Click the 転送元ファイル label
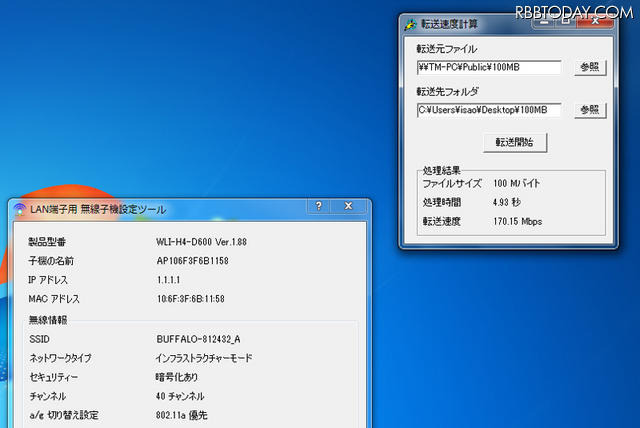 tap(447, 49)
